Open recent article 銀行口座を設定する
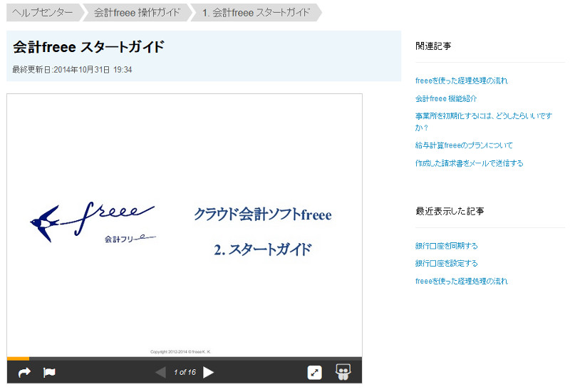This screenshot has height=392, width=570. [x=447, y=263]
